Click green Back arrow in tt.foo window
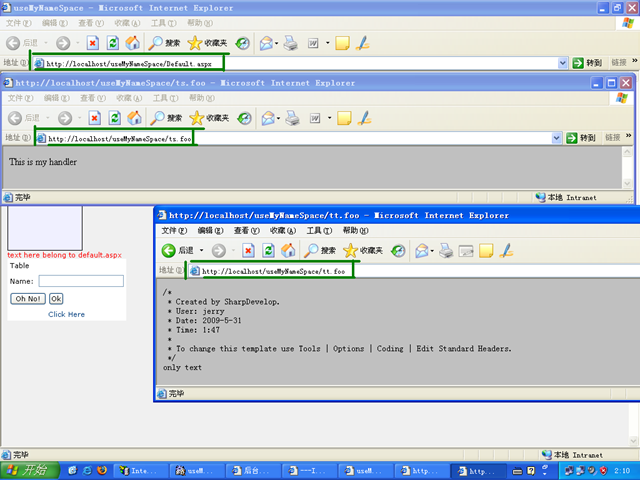Viewport: 640px width, 480px height. click(x=169, y=250)
